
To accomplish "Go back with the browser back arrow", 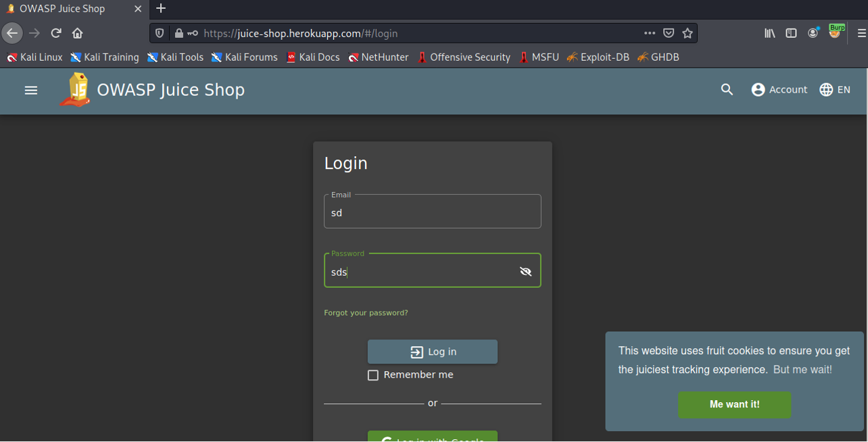I will (x=12, y=33).
